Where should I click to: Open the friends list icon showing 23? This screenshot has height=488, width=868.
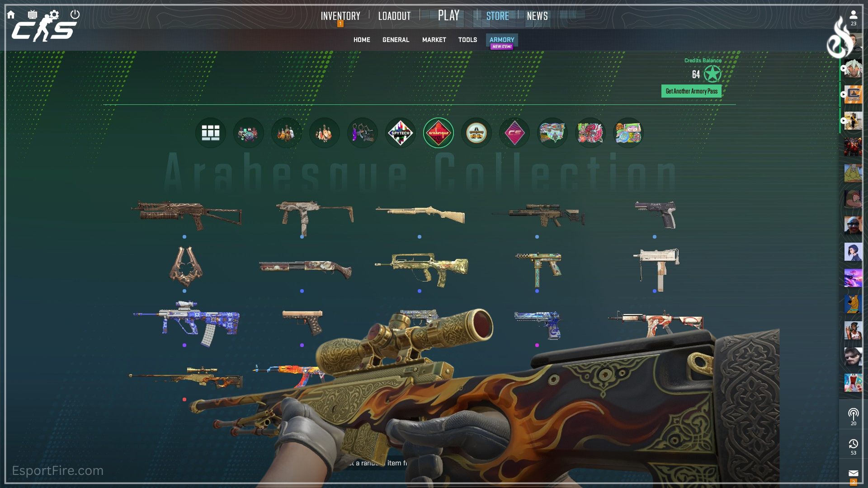(853, 18)
